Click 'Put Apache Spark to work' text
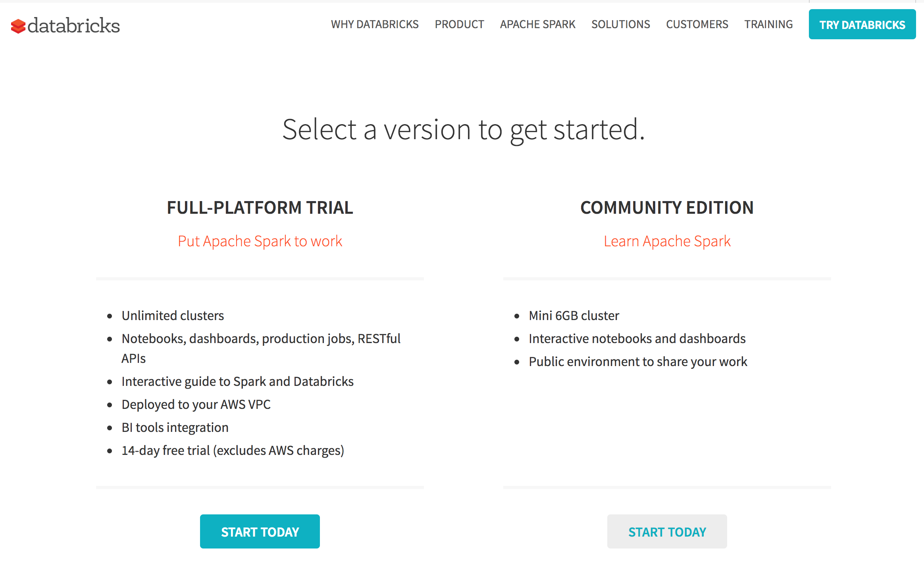924x583 pixels. [x=260, y=241]
